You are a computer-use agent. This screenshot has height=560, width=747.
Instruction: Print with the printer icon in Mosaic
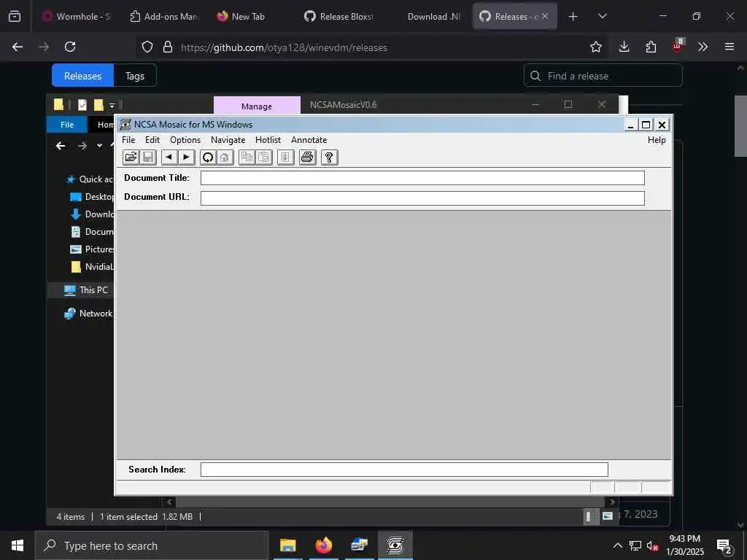click(307, 157)
